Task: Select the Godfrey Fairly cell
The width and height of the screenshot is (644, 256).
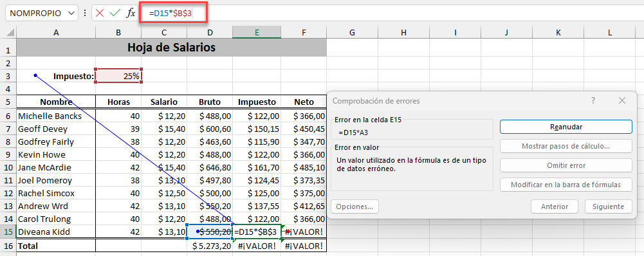Action: pos(56,142)
